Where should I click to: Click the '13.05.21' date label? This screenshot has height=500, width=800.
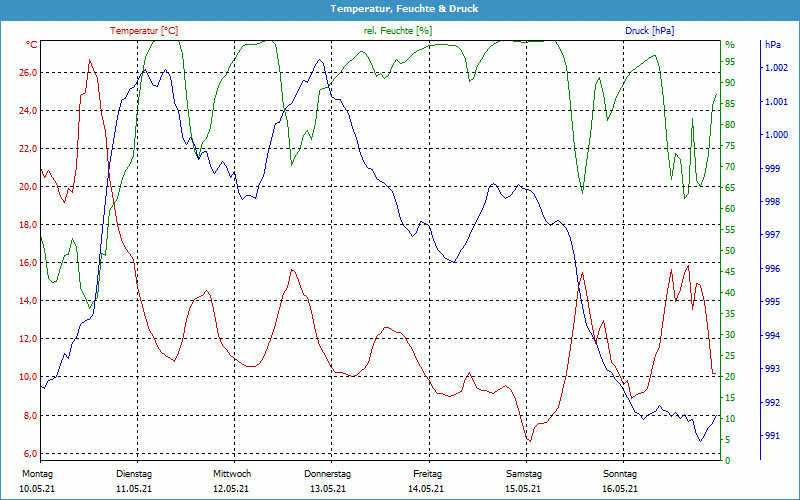pos(328,489)
